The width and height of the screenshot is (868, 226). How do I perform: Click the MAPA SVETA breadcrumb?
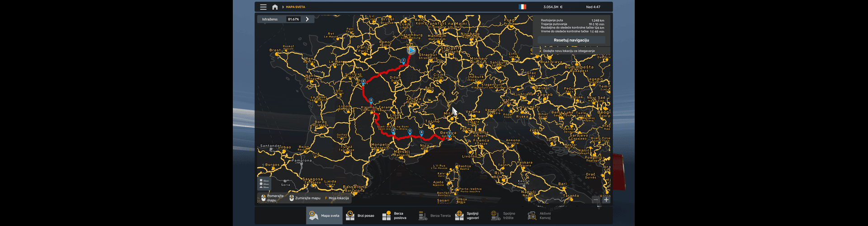(x=296, y=7)
